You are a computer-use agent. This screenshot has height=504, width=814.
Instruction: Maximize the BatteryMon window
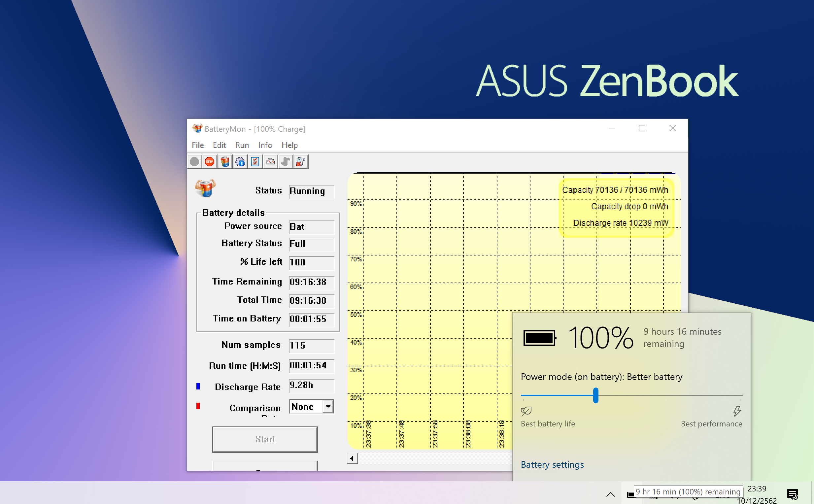(642, 128)
